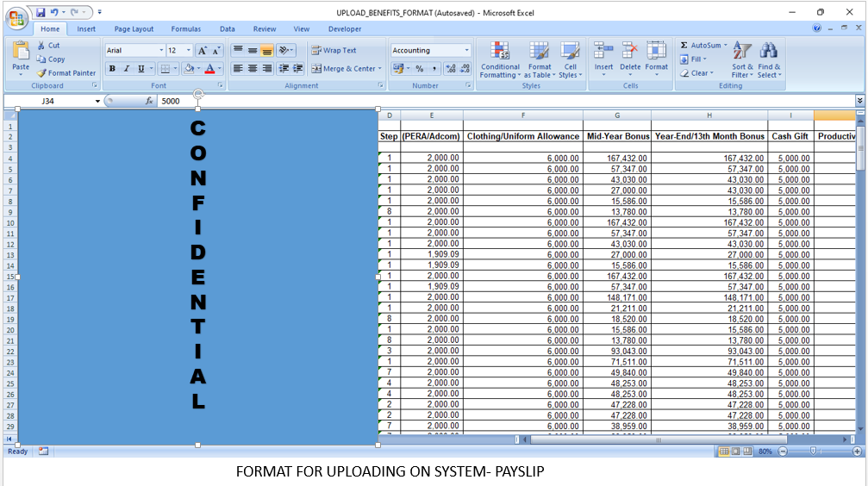The width and height of the screenshot is (868, 486).
Task: Open Format as Table gallery
Action: pos(540,59)
